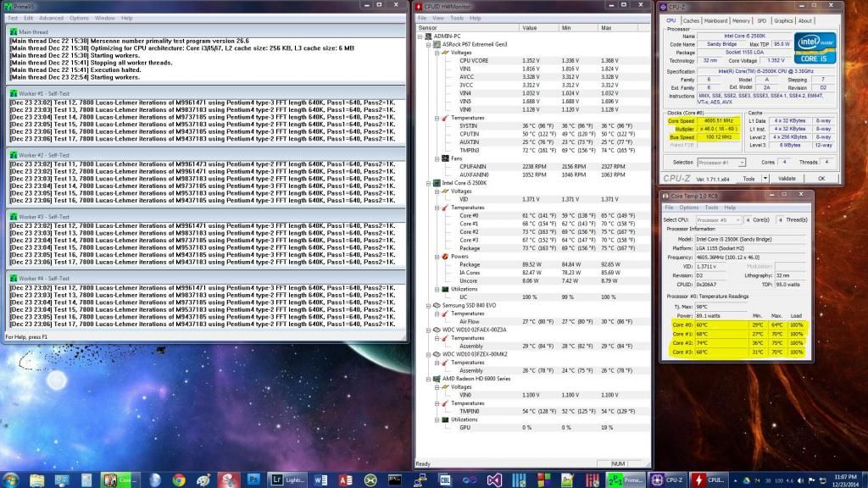Screen dimensions: 868x488
Task: Show hidden tray icons arrow
Action: pos(735,480)
